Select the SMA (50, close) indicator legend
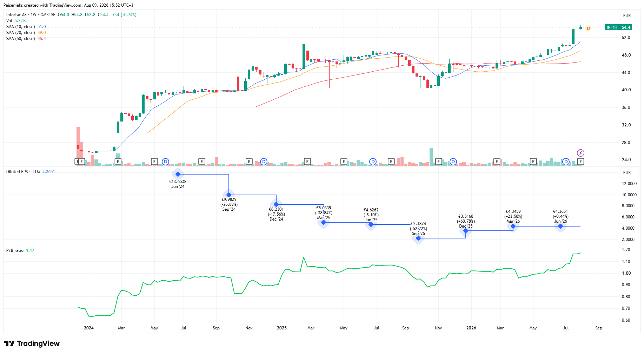This screenshot has width=644, height=354. [26, 39]
